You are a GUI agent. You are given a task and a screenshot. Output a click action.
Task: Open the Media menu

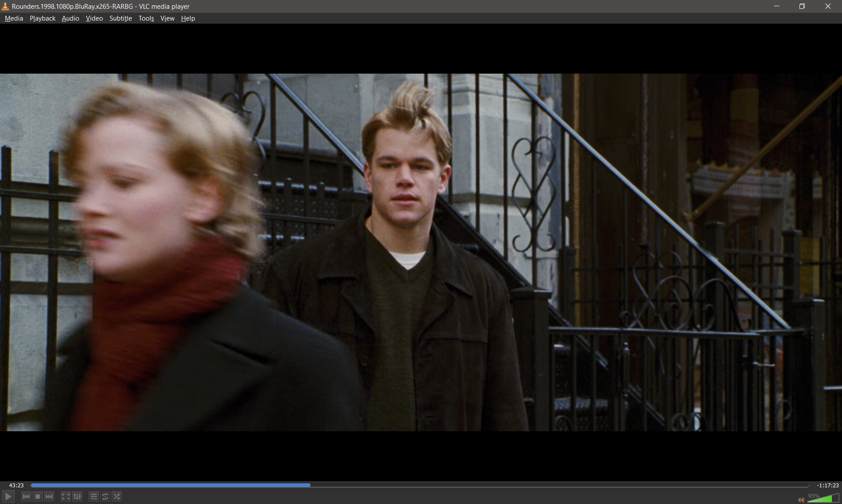14,18
